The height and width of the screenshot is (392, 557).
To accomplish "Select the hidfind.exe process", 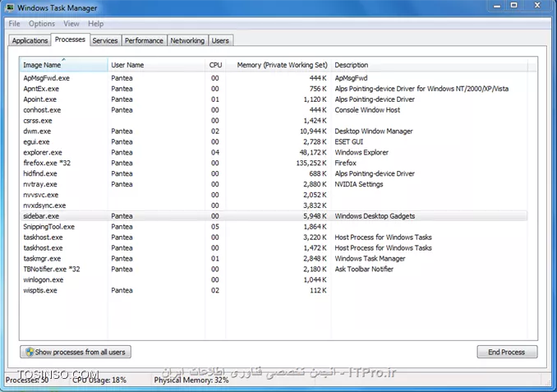I will tap(274, 173).
